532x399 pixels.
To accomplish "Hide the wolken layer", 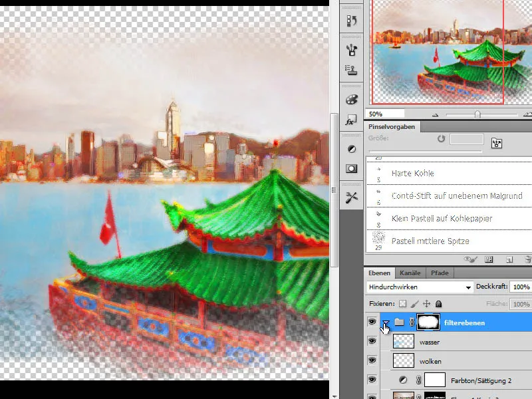I will click(x=372, y=360).
